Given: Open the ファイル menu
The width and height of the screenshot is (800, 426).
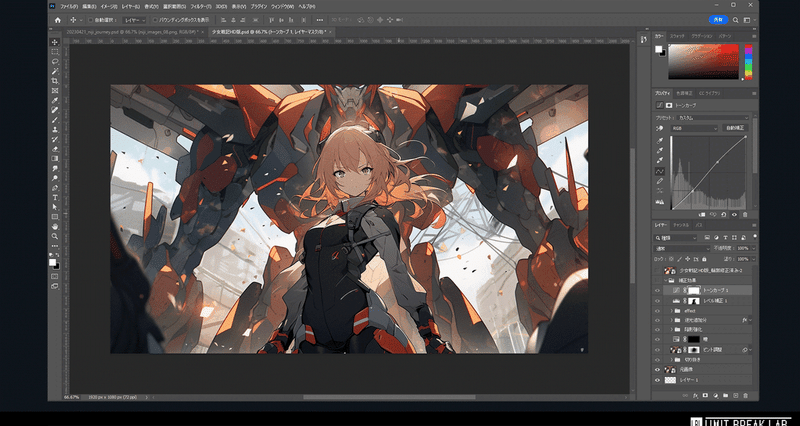Looking at the screenshot, I should click(x=69, y=7).
